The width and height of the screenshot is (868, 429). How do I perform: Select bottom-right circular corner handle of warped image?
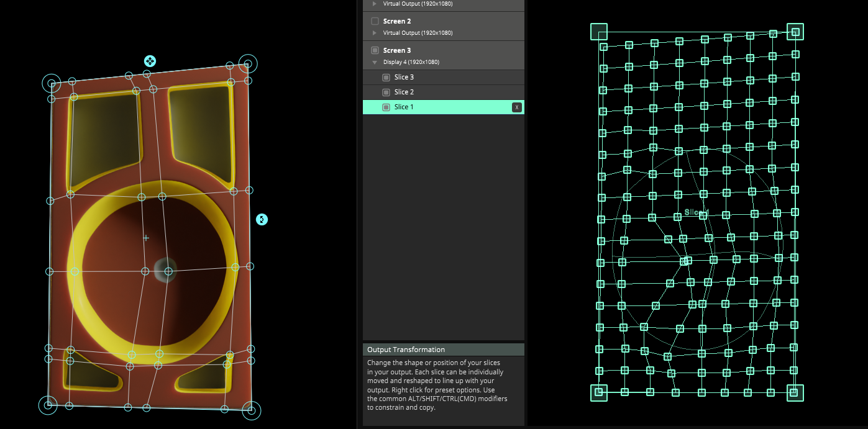click(x=251, y=410)
